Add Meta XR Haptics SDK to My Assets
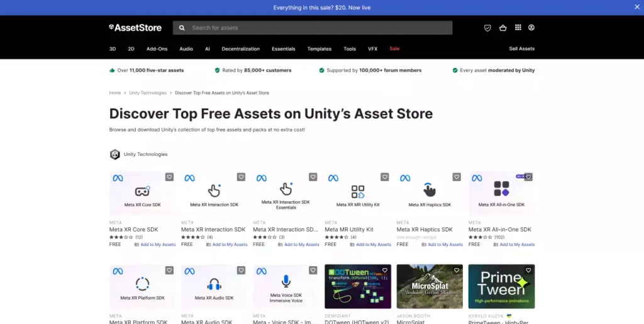This screenshot has height=324, width=644. [x=442, y=244]
